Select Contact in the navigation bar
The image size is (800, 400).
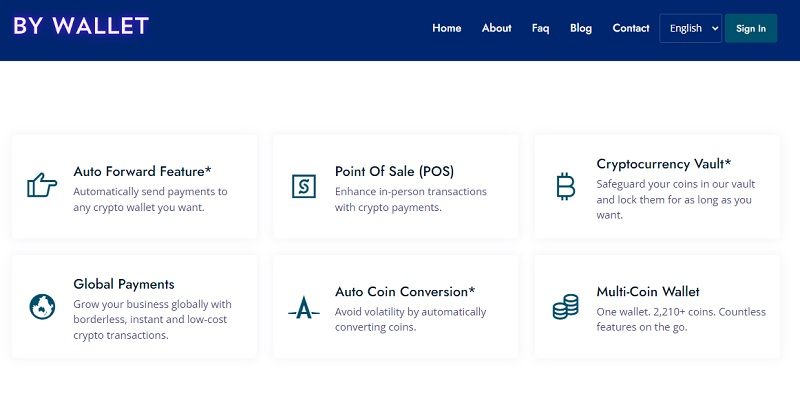(631, 28)
